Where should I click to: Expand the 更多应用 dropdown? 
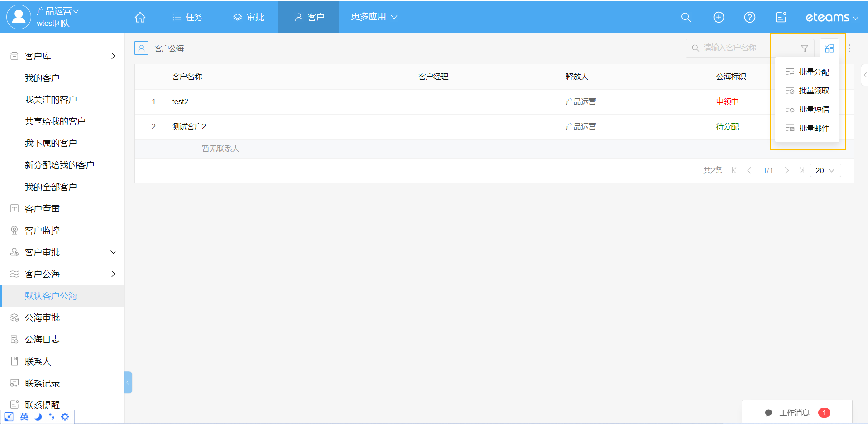click(x=374, y=17)
